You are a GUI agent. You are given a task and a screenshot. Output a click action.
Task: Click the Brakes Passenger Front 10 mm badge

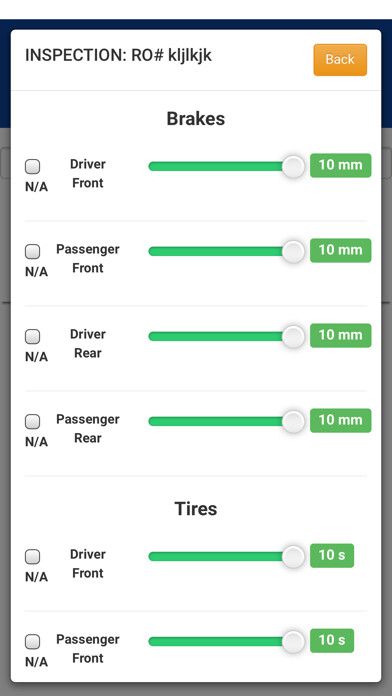[341, 250]
